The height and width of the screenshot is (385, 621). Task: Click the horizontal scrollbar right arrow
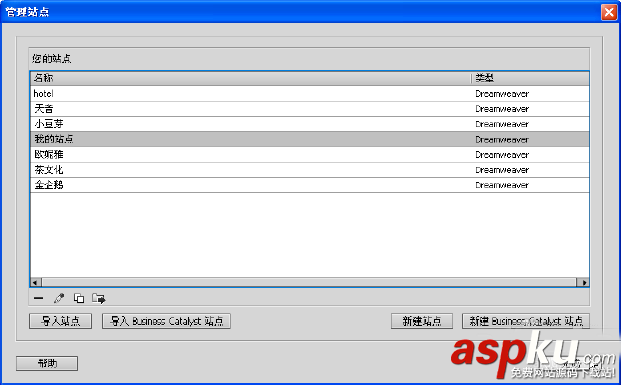pyautogui.click(x=583, y=282)
